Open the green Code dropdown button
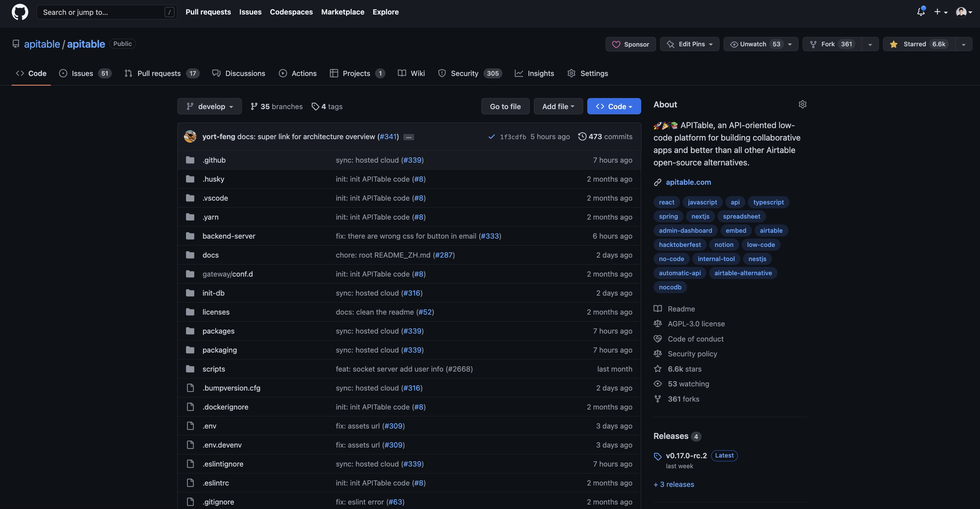The width and height of the screenshot is (980, 509). coord(614,106)
